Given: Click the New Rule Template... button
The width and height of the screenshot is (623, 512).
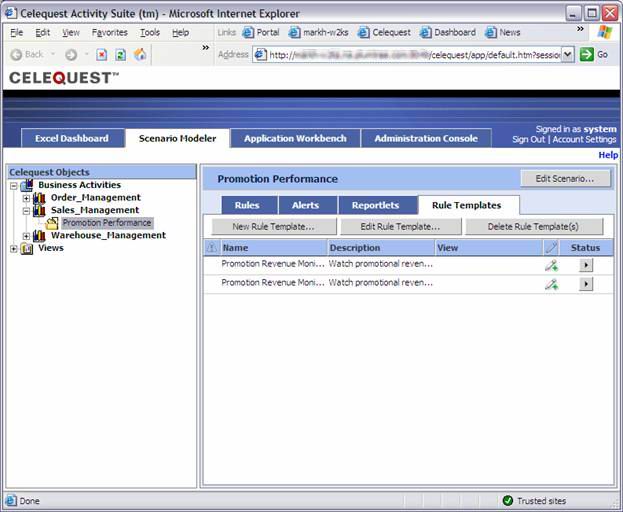Looking at the screenshot, I should tap(273, 227).
